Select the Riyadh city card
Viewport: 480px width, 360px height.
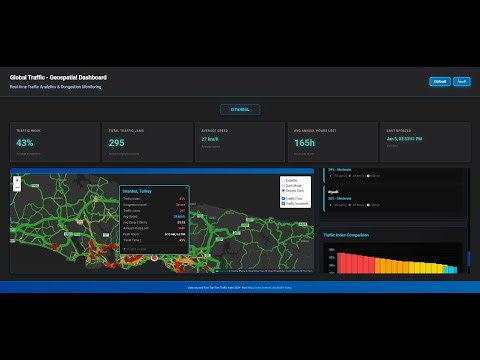point(393,199)
